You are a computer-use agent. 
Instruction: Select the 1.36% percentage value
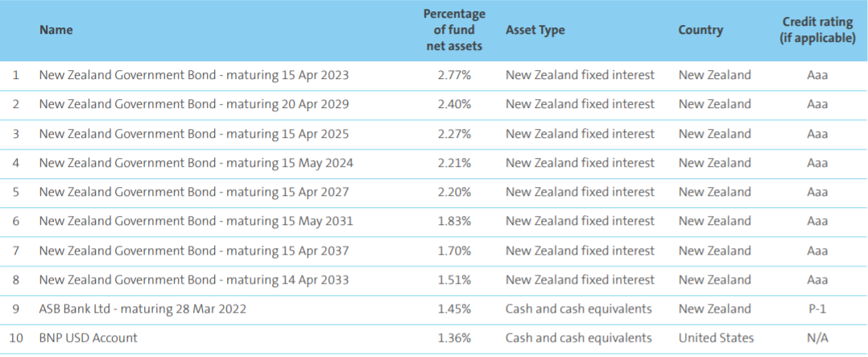454,338
